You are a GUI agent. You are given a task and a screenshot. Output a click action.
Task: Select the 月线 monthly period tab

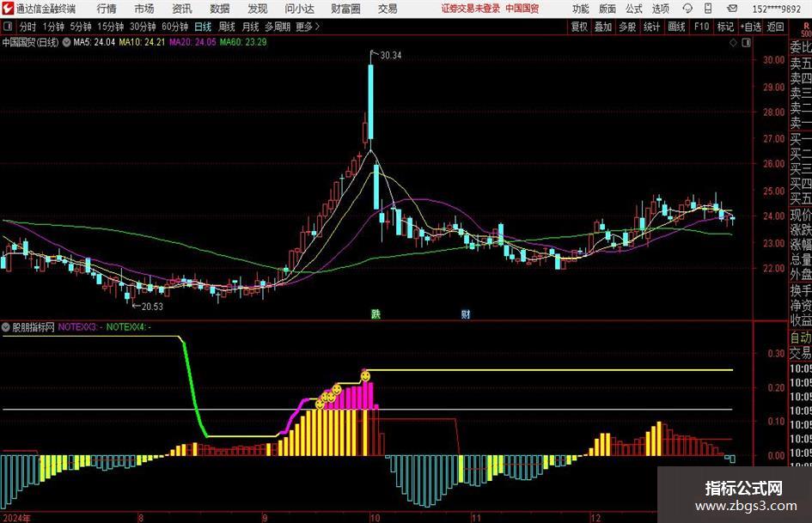click(251, 27)
